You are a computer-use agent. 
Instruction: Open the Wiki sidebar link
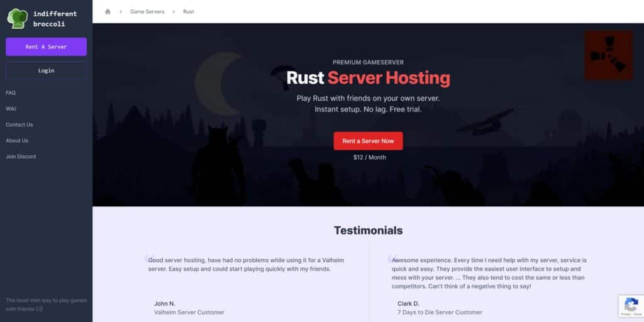pyautogui.click(x=11, y=109)
